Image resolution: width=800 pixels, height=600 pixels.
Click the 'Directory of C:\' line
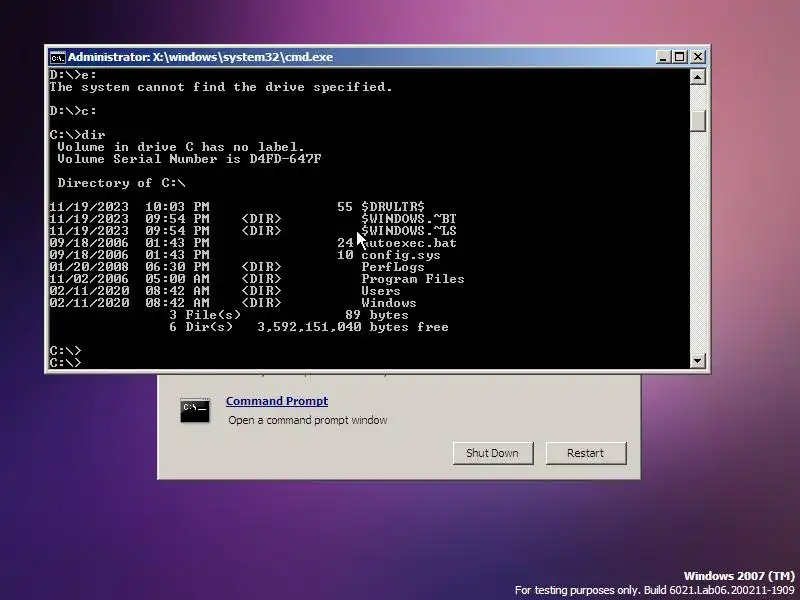(x=121, y=183)
